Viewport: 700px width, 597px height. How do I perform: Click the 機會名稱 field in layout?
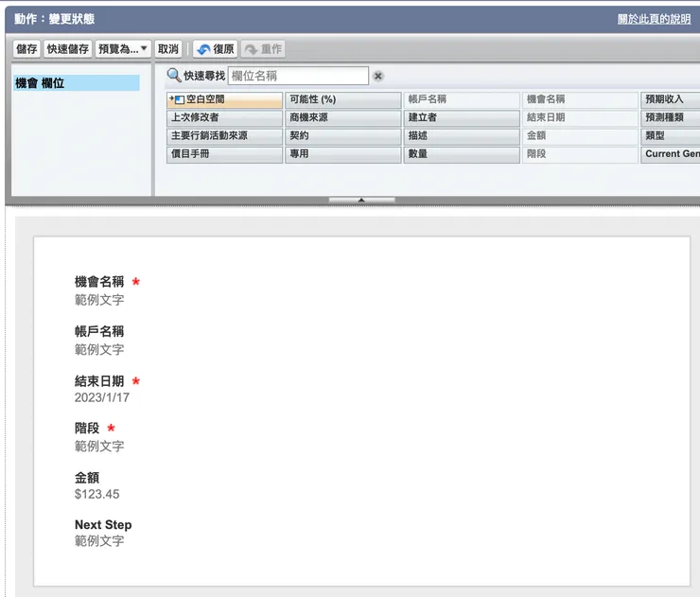[x=99, y=282]
